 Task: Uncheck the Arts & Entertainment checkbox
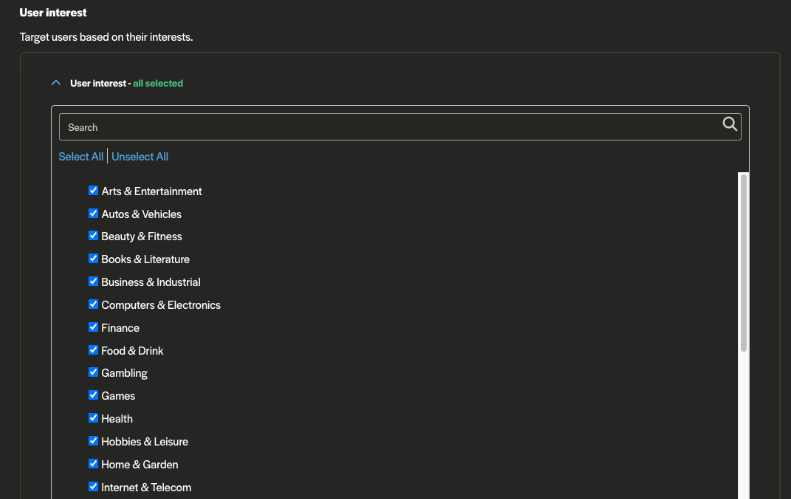pos(93,191)
